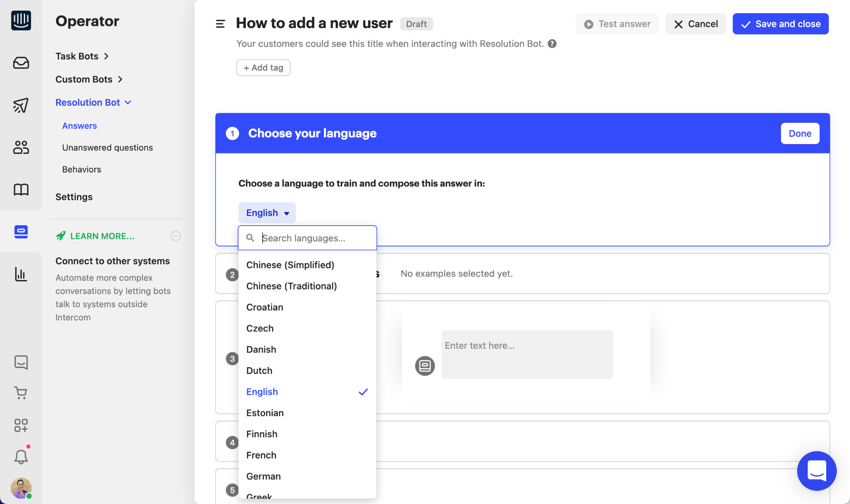Open the Messenger chat bubble icon
Viewport: 850px width, 504px height.
pyautogui.click(x=21, y=362)
